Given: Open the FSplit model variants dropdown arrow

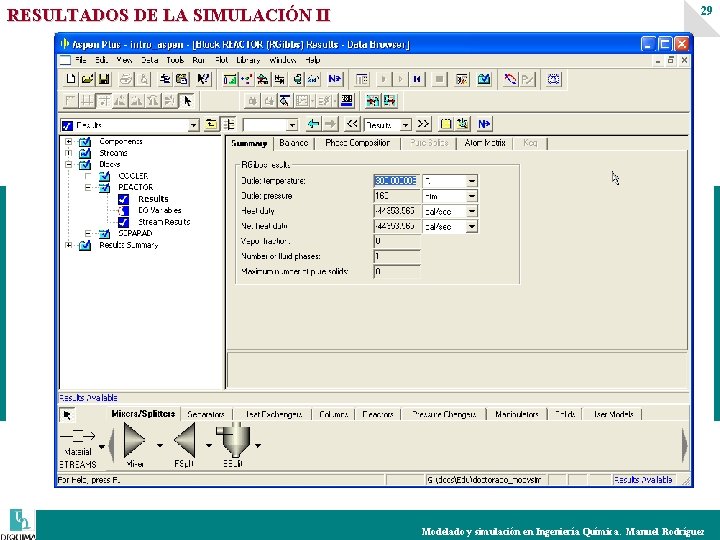Looking at the screenshot, I should pyautogui.click(x=209, y=445).
